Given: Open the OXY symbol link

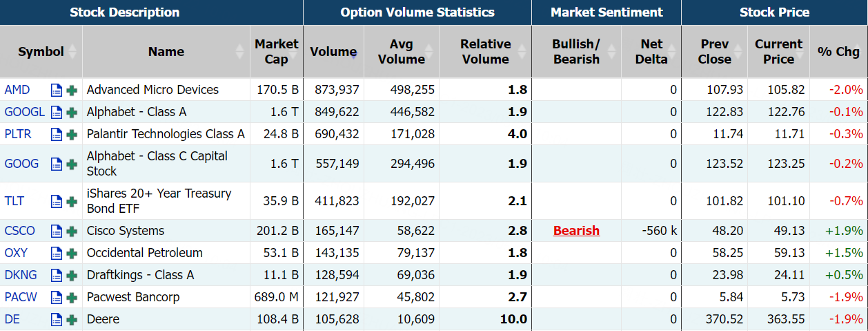Looking at the screenshot, I should 16,253.
